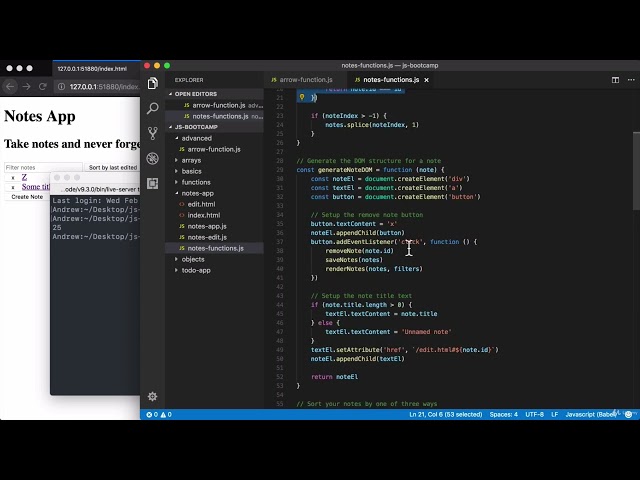Click the lightbulb code action on line 21
Viewport: 640px width, 480px height.
(302, 97)
